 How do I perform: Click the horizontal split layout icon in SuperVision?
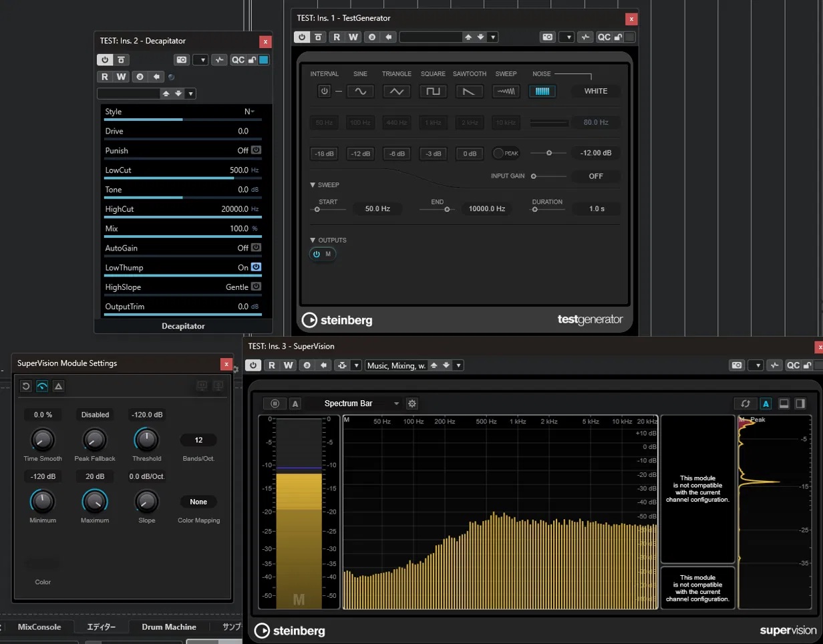[784, 404]
